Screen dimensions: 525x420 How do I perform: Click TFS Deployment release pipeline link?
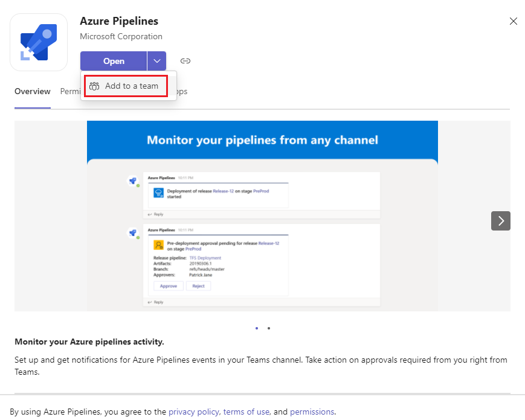205,258
